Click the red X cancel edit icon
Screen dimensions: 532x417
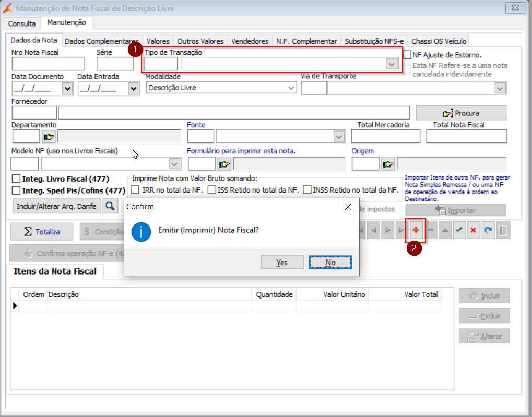coord(474,230)
